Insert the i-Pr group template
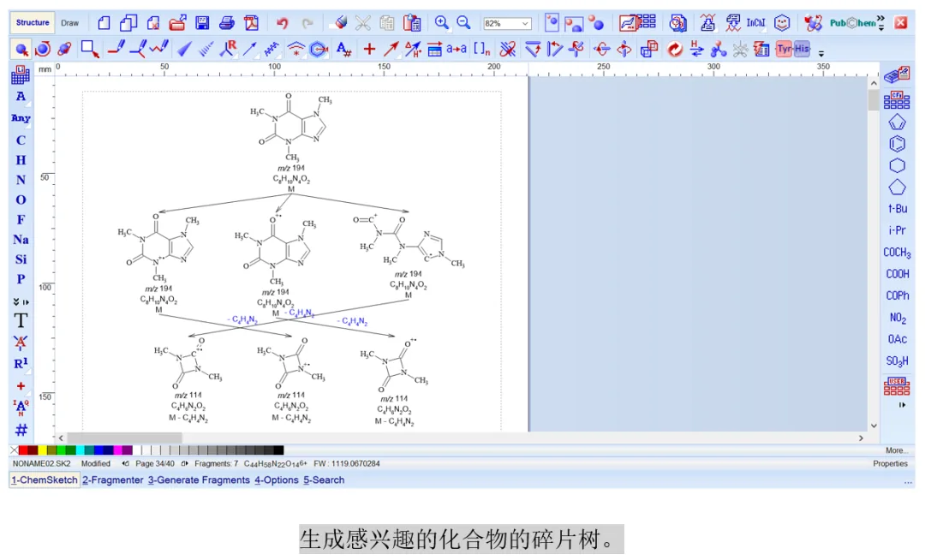The width and height of the screenshot is (925, 560). [x=898, y=230]
